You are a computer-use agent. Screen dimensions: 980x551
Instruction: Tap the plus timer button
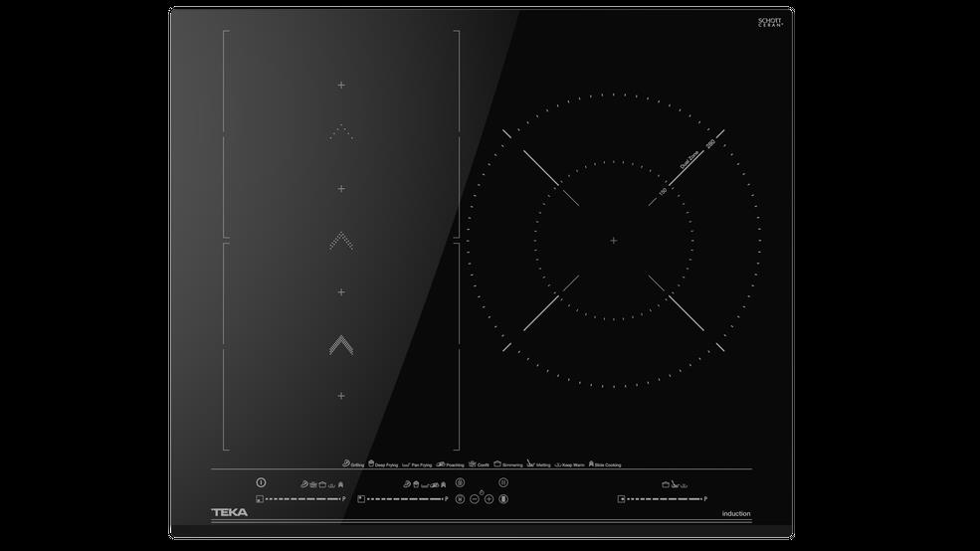489,499
